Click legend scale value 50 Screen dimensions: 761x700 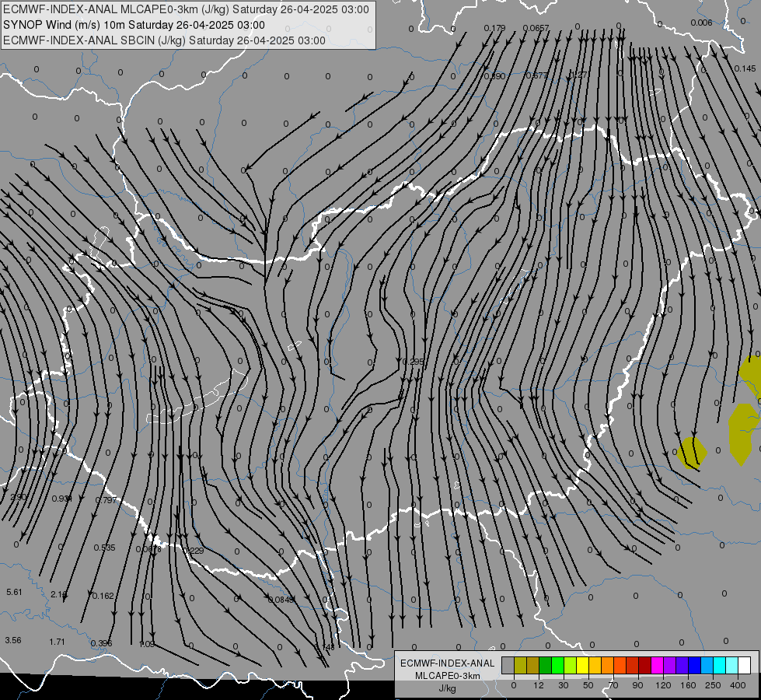(x=588, y=685)
